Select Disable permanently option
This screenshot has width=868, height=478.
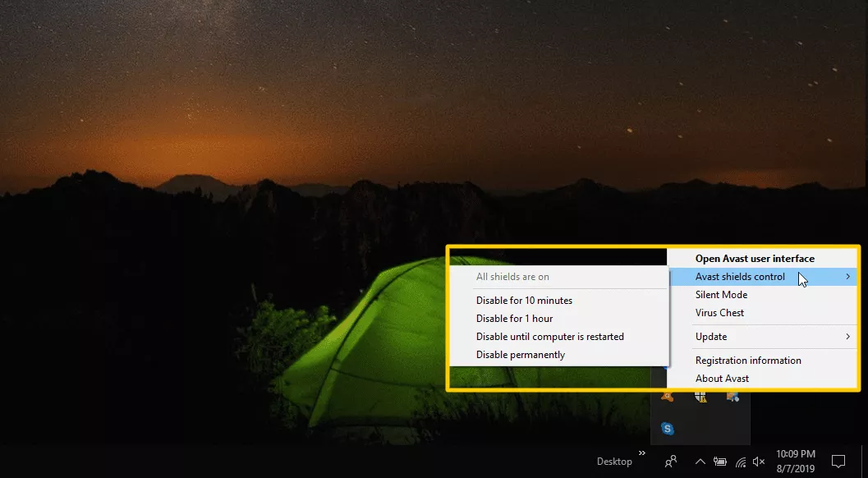click(521, 355)
